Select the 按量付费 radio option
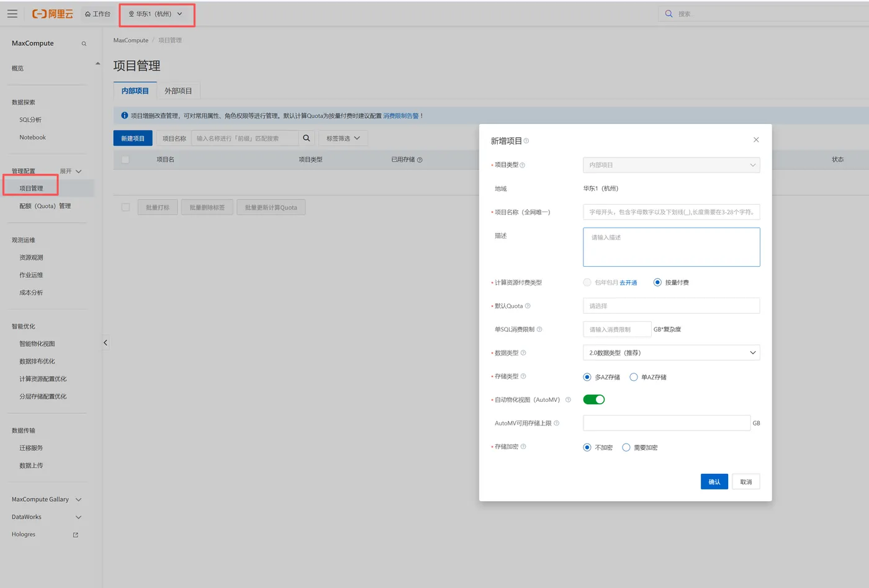869x588 pixels. pos(657,282)
